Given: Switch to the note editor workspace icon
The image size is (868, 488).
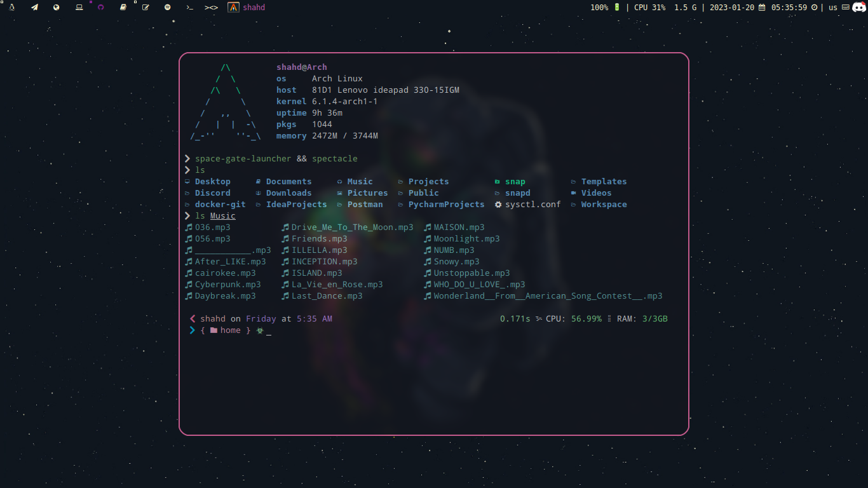Looking at the screenshot, I should pos(146,8).
